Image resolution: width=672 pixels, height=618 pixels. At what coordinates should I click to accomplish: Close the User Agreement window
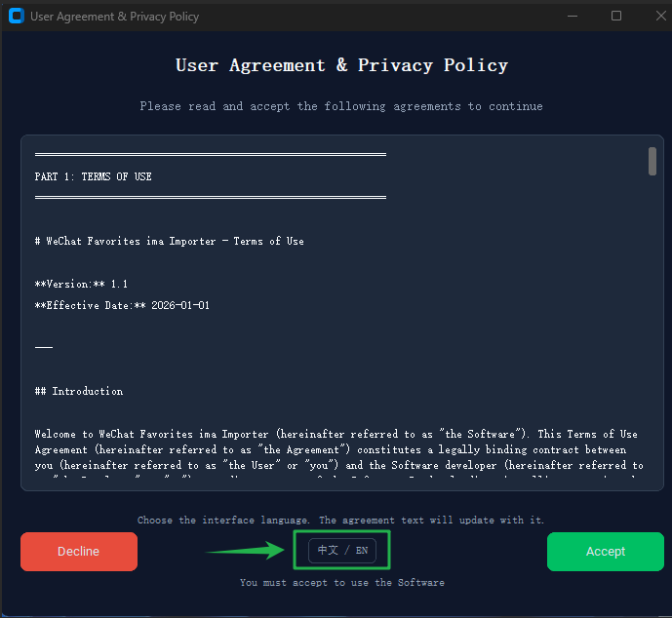click(x=660, y=17)
